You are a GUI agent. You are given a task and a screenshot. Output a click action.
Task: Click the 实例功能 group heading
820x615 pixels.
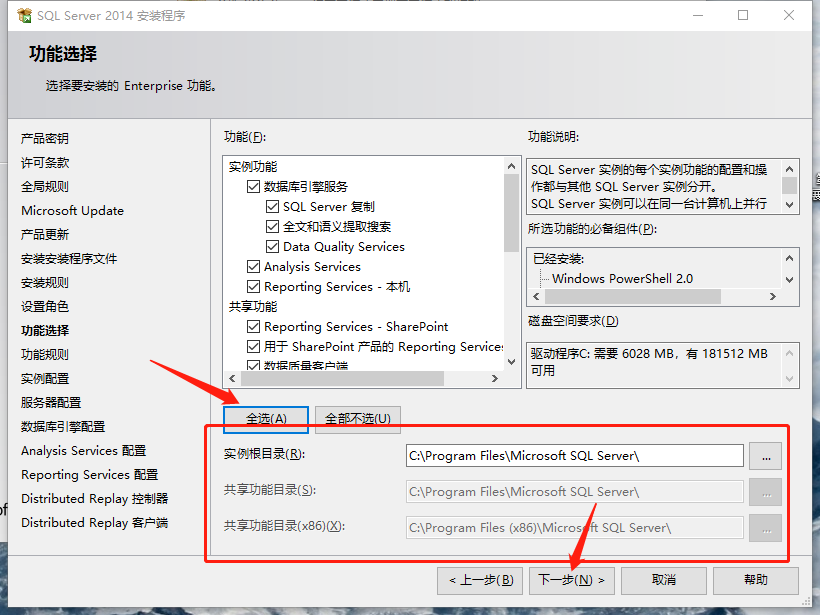(x=253, y=167)
